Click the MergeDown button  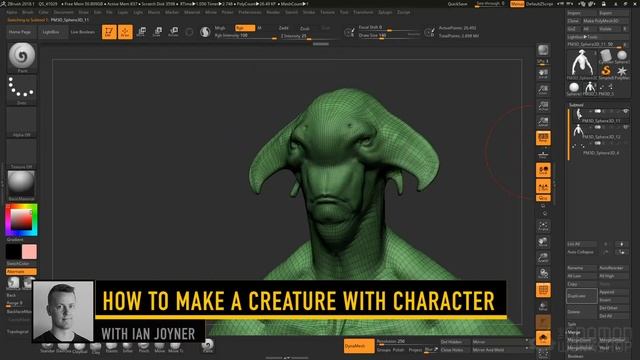[x=582, y=340]
